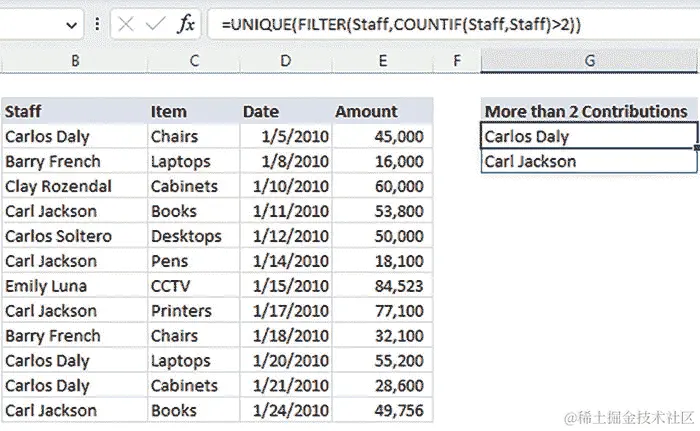Open the Name Box dropdown arrow
700x431 pixels.
pyautogui.click(x=70, y=25)
